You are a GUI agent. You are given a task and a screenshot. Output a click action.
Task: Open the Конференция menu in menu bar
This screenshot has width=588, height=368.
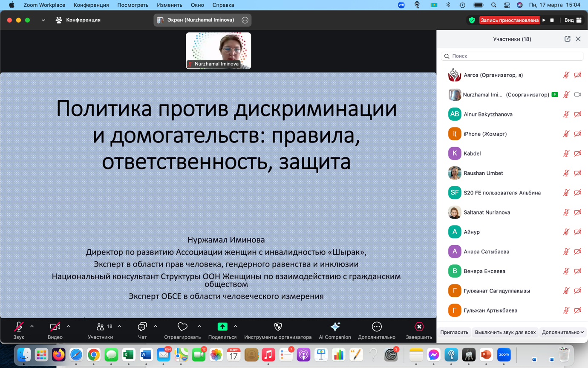point(91,5)
